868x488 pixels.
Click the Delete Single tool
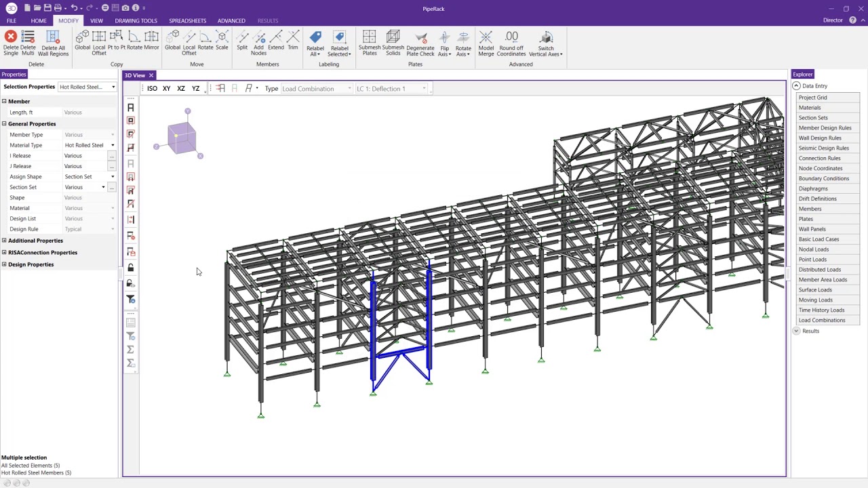[x=11, y=43]
